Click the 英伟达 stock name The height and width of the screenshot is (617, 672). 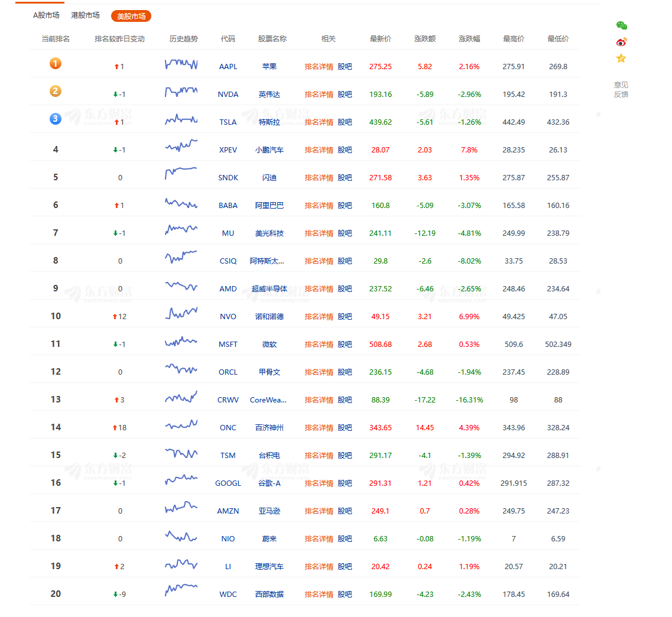(270, 95)
